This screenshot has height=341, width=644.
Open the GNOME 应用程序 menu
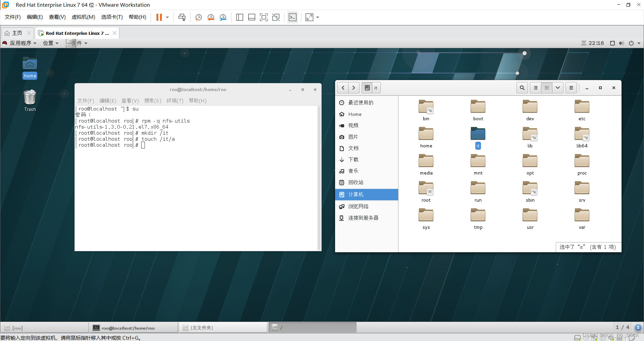(19, 43)
